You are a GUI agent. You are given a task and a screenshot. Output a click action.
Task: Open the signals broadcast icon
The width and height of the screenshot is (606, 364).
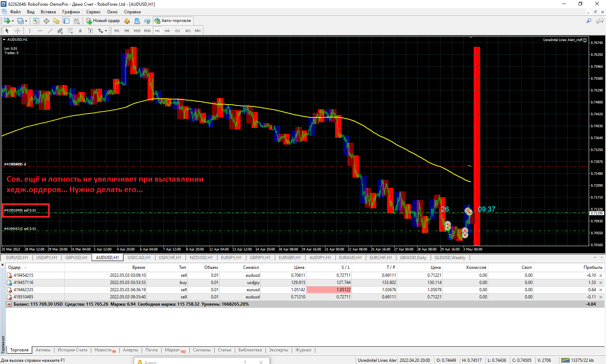tap(147, 21)
